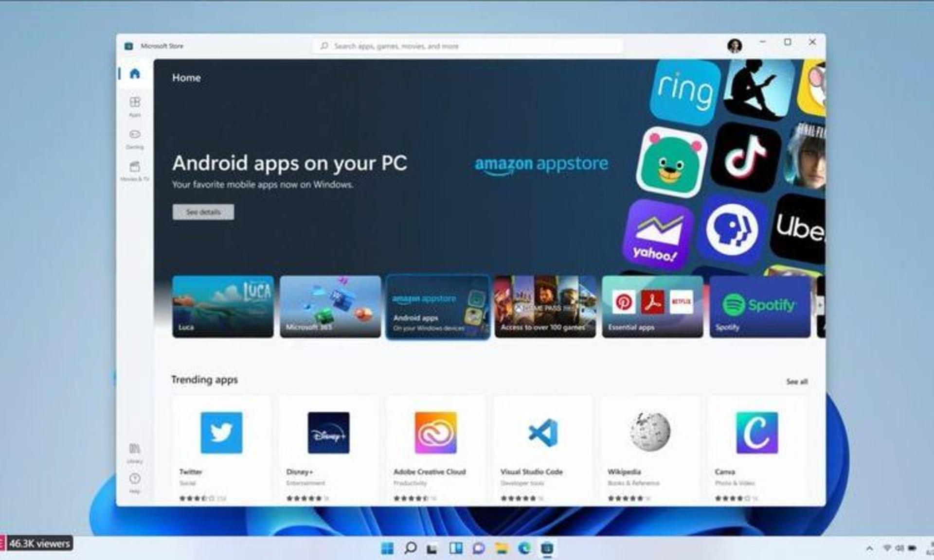
Task: Select the Microsoft 365 featured card
Action: tap(330, 307)
